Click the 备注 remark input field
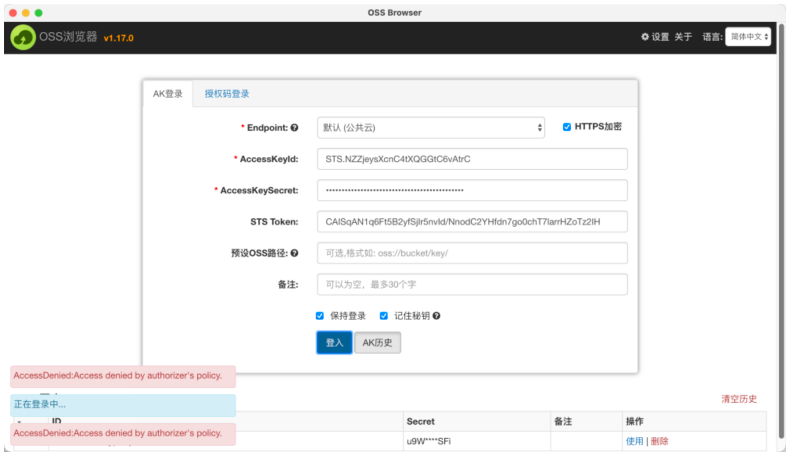 [x=472, y=284]
